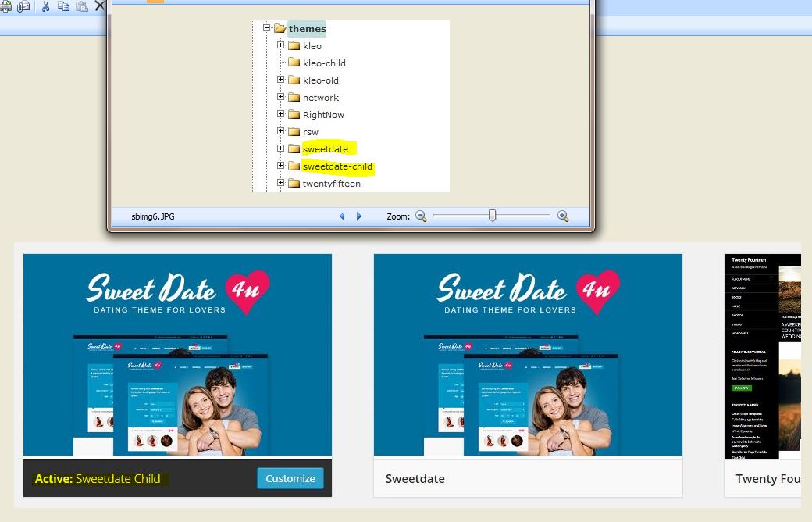Click the zoom out magnifier icon
The image size is (812, 522).
click(421, 216)
